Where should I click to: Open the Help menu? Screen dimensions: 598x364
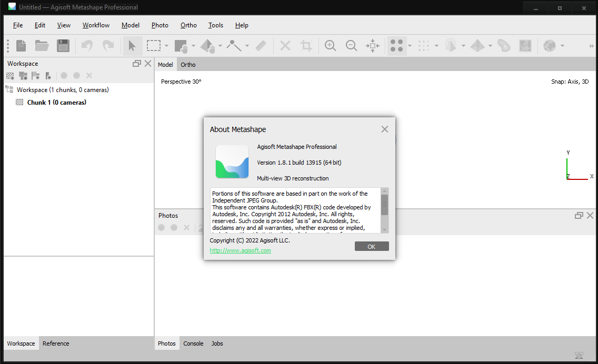[242, 25]
